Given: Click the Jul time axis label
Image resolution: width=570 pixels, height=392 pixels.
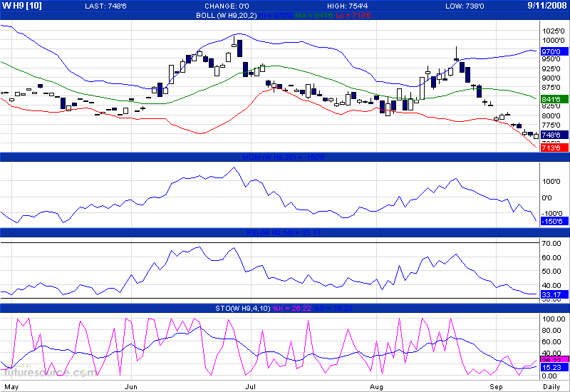Looking at the screenshot, I should 250,387.
